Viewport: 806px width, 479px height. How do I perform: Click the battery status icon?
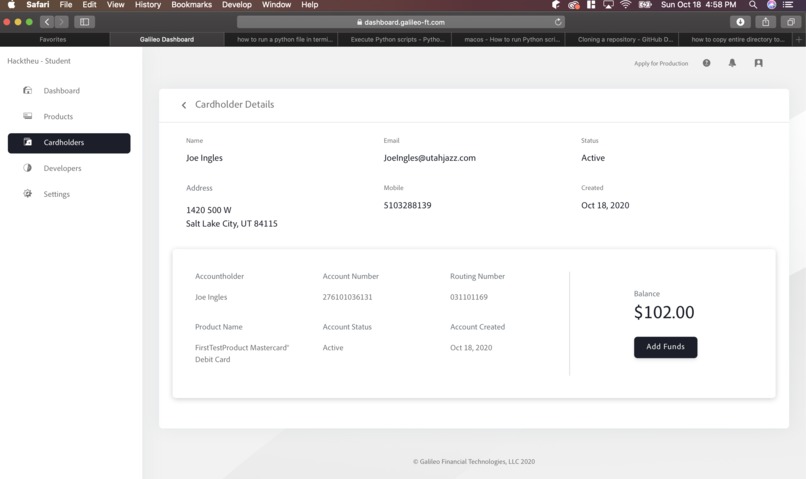pos(645,5)
